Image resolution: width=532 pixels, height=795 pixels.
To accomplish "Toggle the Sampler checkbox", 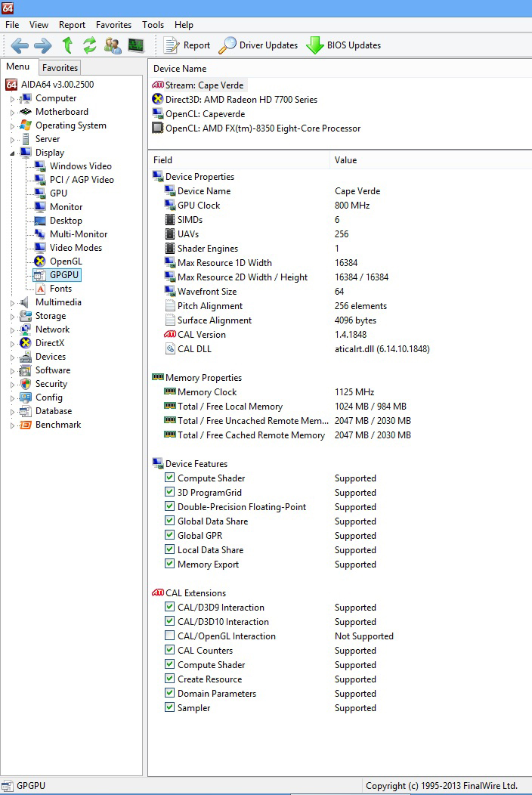I will [x=170, y=707].
